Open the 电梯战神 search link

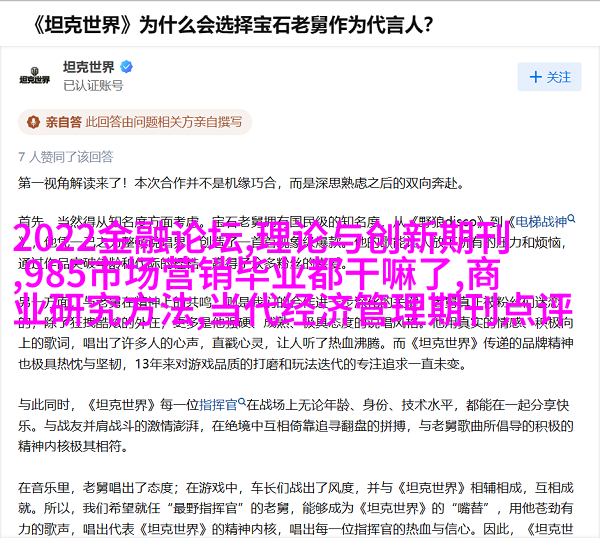tap(545, 221)
